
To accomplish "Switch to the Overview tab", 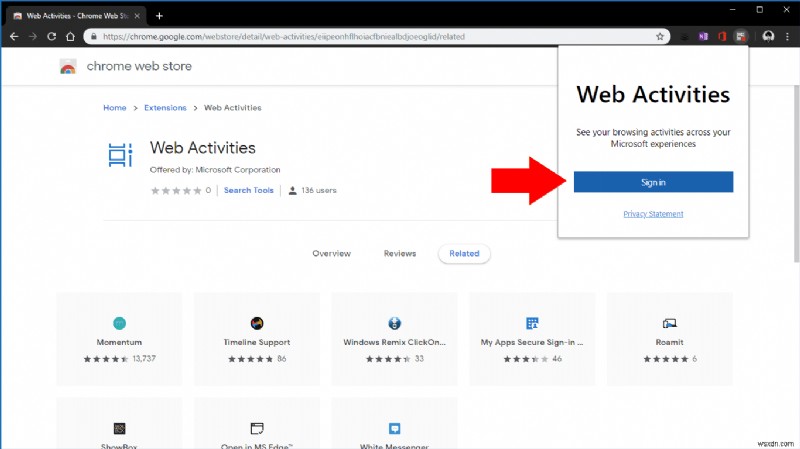I will click(332, 254).
